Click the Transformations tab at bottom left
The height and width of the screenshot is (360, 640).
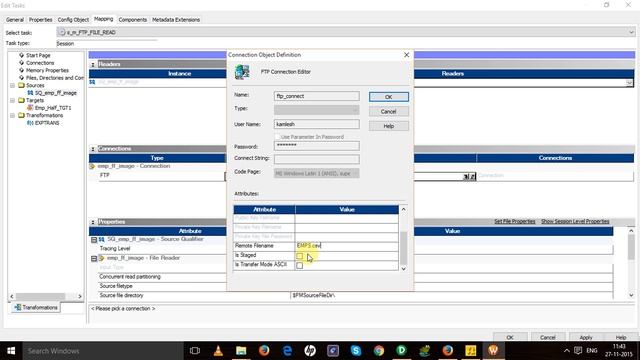[36, 307]
